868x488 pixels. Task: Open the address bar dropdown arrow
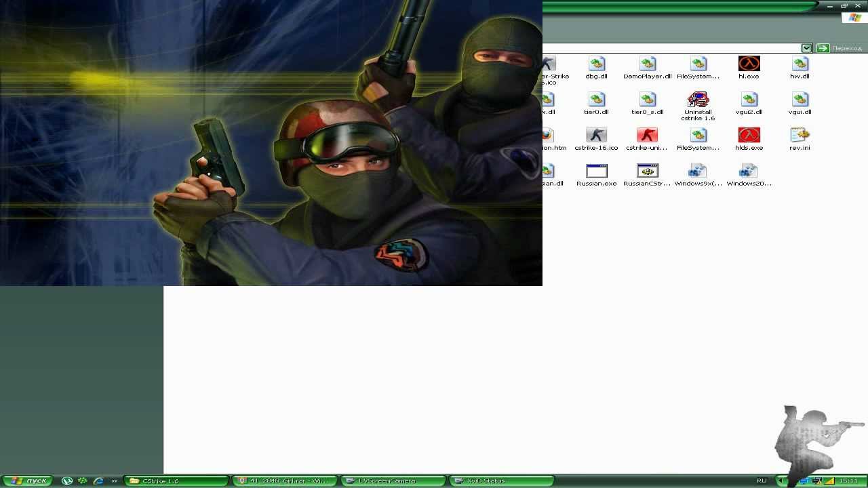(806, 48)
